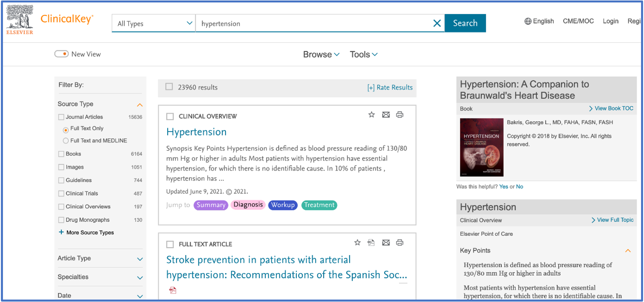Screen dimensions: 644x302
Task: Star the Stroke prevention full text article
Action: 357,243
